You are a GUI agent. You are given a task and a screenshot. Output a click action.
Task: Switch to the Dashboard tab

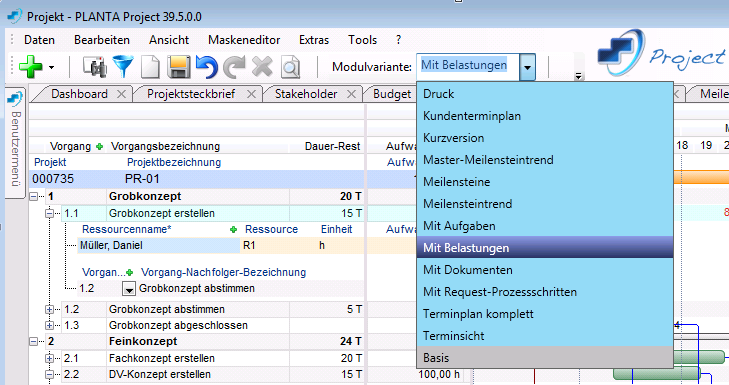(x=79, y=94)
